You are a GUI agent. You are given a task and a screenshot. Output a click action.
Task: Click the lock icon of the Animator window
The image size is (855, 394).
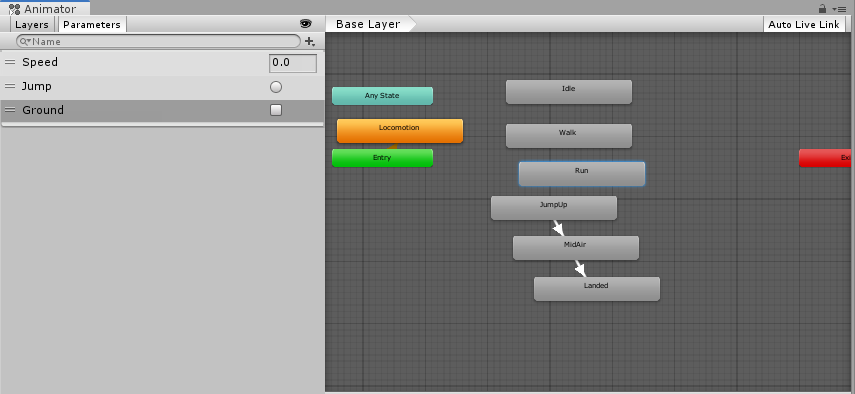(822, 9)
